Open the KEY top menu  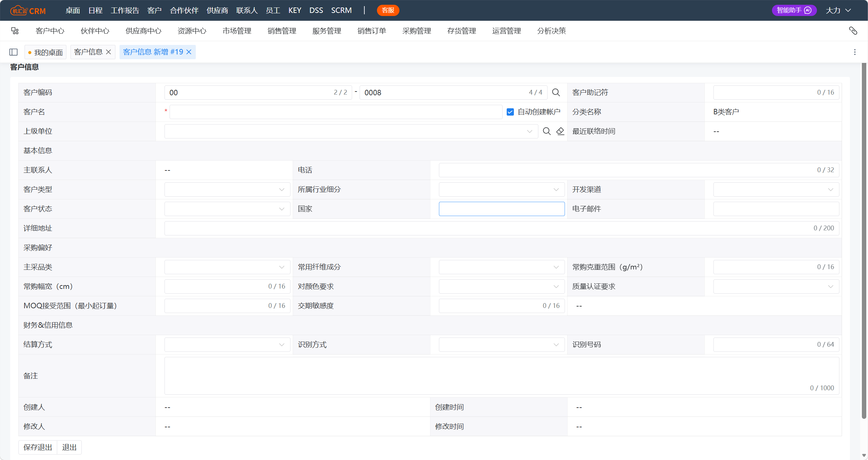coord(295,11)
